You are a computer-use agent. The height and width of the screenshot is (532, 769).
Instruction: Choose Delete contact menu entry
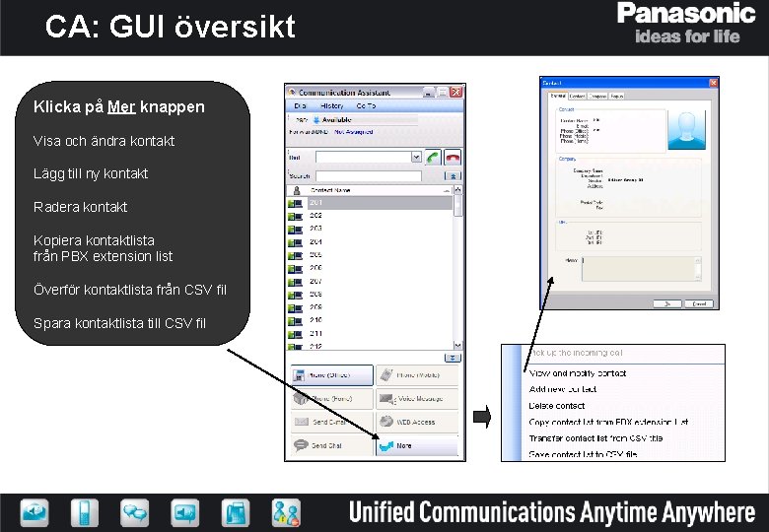557,406
